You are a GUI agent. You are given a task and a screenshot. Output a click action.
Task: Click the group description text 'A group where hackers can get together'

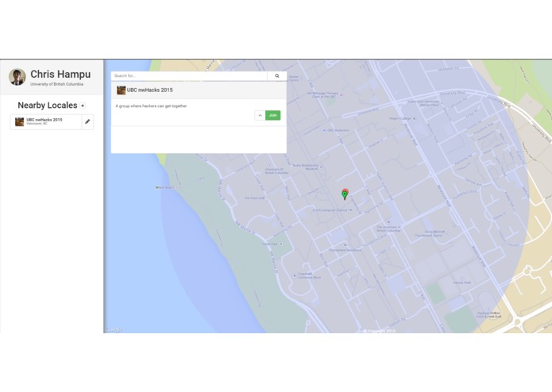(151, 106)
